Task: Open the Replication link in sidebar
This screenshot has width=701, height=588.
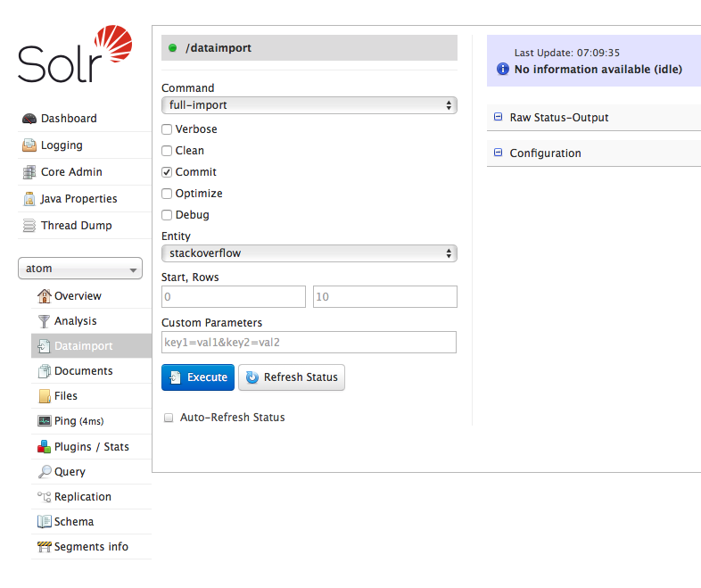Action: point(83,497)
